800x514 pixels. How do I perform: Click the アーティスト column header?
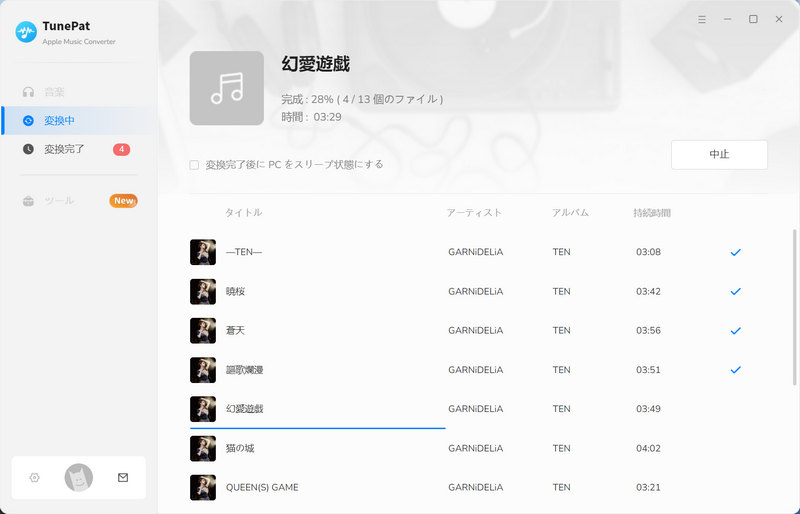coord(474,213)
